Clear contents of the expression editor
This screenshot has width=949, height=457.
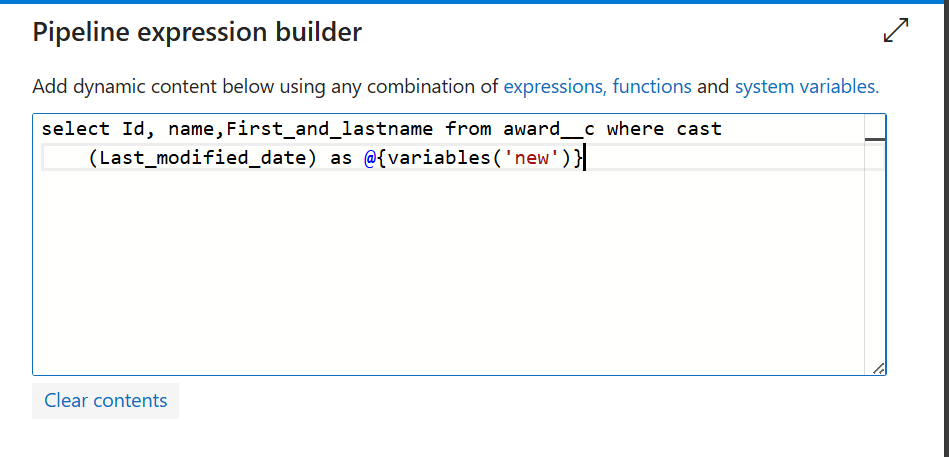[105, 401]
